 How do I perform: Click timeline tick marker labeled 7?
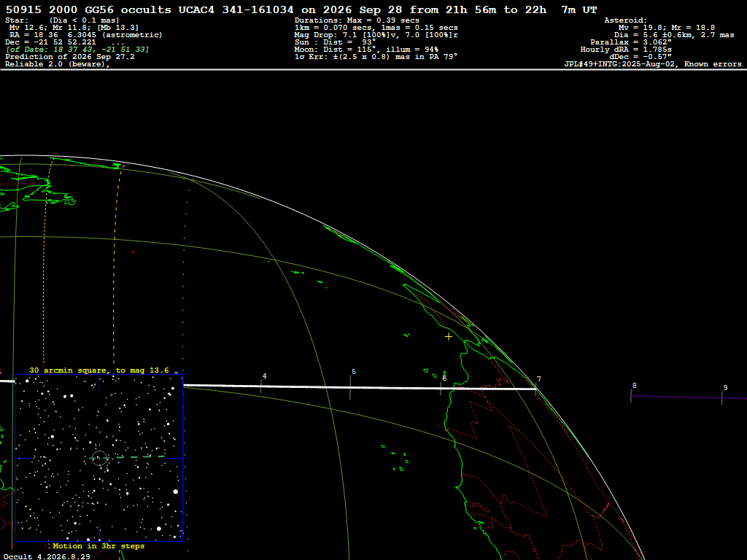536,389
